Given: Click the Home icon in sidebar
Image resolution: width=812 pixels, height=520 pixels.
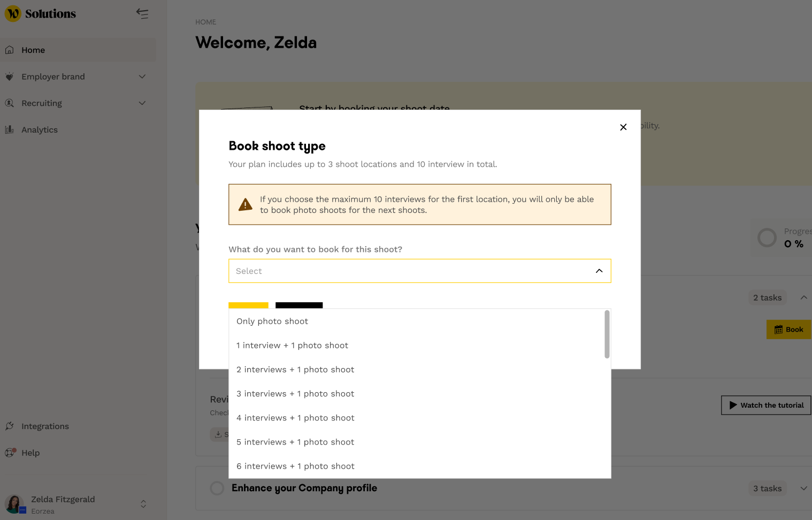Looking at the screenshot, I should click(10, 50).
